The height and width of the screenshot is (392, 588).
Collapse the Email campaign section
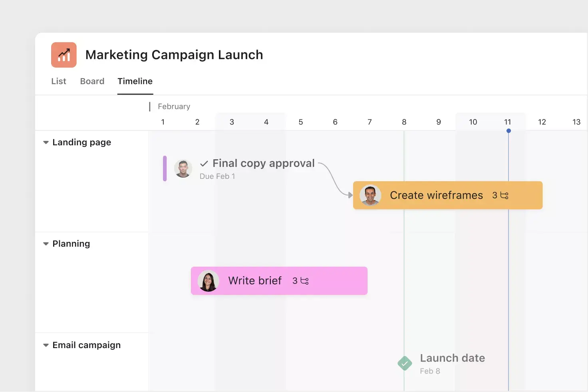[x=46, y=345]
